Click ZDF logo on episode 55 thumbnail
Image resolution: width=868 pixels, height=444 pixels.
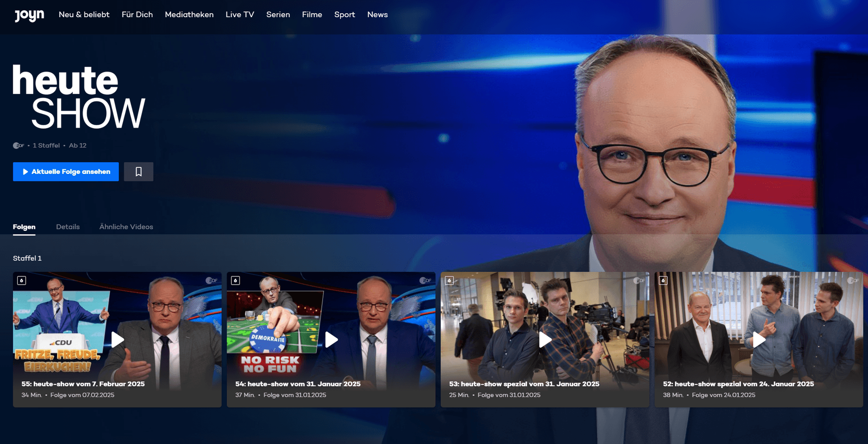click(x=212, y=280)
